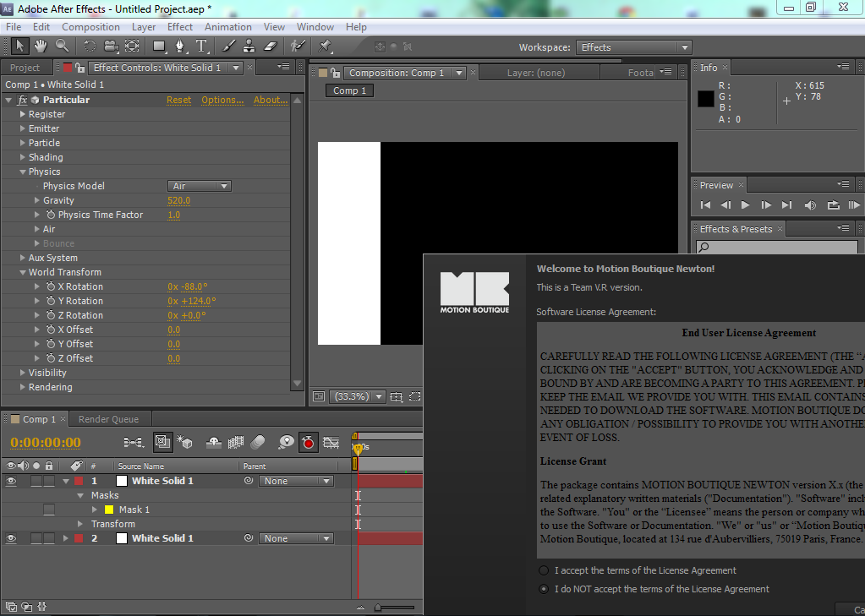Expand the Aux System group
This screenshot has width=865, height=616.
coord(23,258)
